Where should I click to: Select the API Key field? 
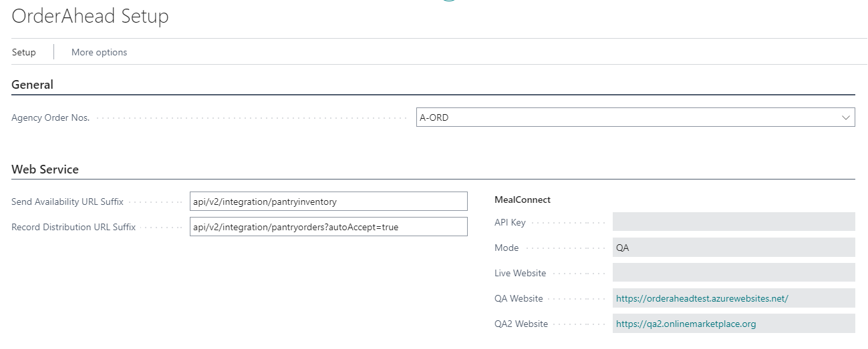(733, 222)
